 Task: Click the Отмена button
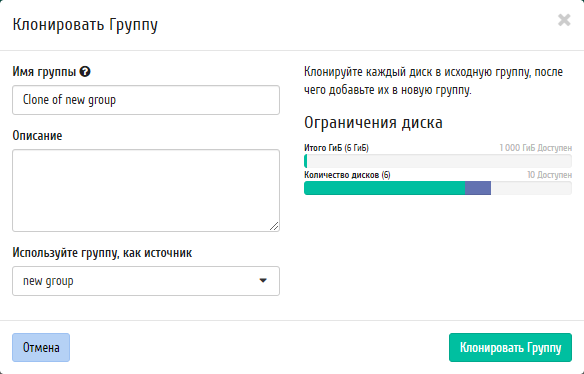tap(41, 347)
